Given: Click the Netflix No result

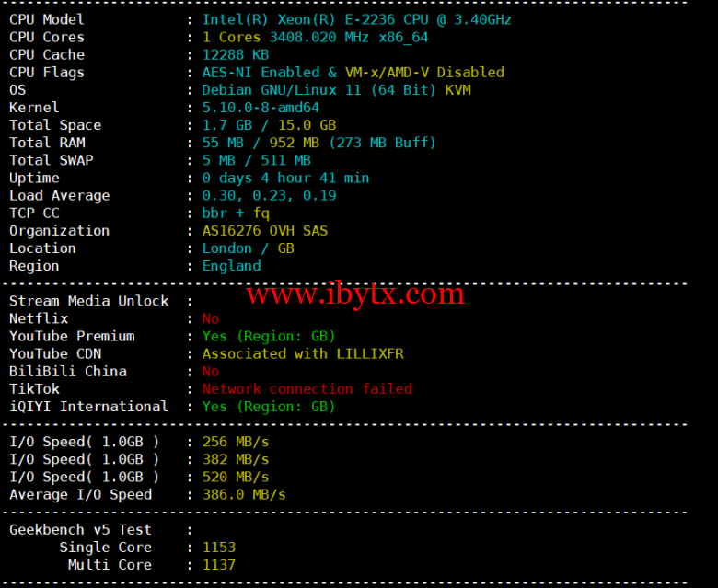Looking at the screenshot, I should coord(211,318).
